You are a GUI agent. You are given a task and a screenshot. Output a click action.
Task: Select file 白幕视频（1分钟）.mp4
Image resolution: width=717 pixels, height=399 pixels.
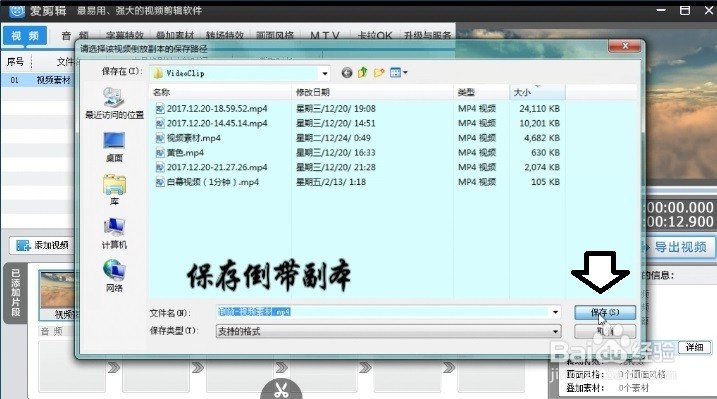[x=213, y=181]
